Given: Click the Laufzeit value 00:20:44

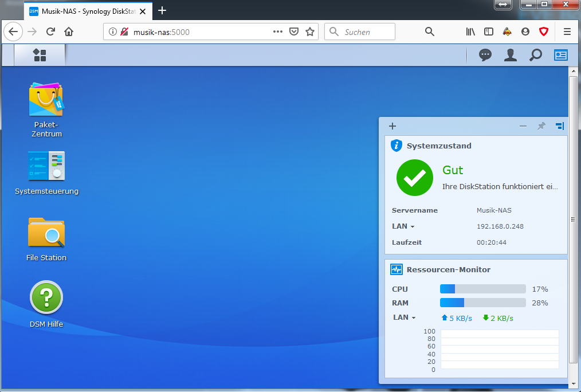Looking at the screenshot, I should 492,242.
